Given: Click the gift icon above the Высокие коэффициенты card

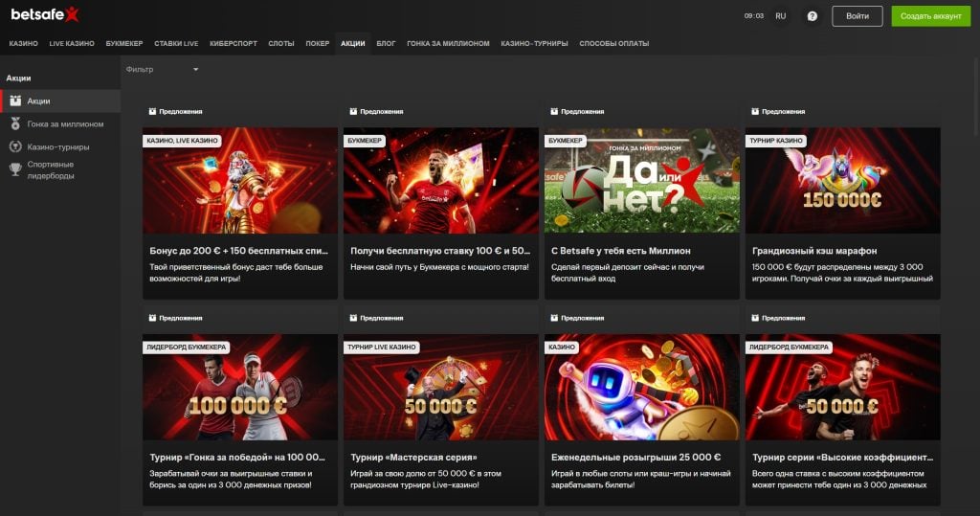Looking at the screenshot, I should [x=755, y=318].
